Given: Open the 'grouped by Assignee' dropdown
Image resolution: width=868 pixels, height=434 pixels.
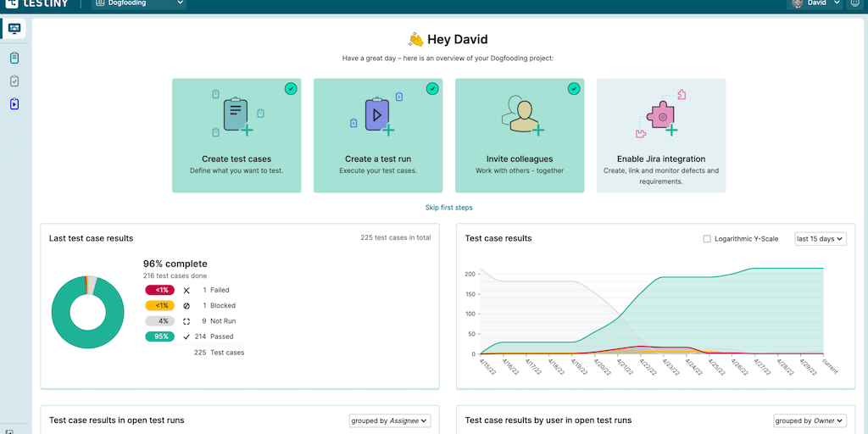Looking at the screenshot, I should (x=390, y=420).
